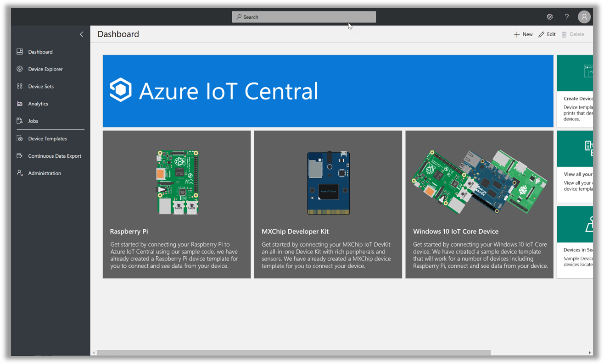604x364 pixels.
Task: Click the Jobs icon in sidebar
Action: coord(20,121)
